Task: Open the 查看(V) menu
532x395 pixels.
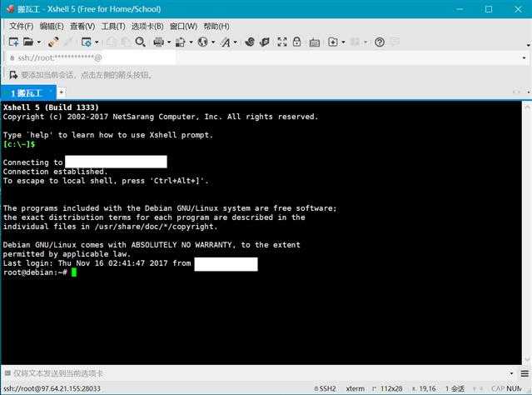Action: (x=82, y=26)
